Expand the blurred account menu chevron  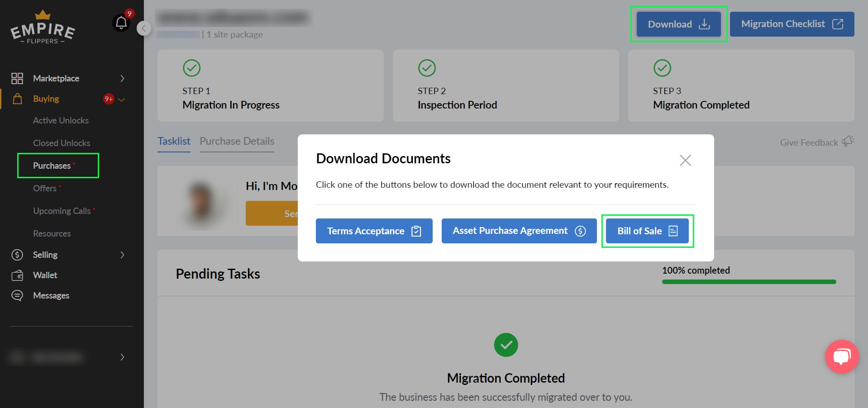(x=122, y=357)
